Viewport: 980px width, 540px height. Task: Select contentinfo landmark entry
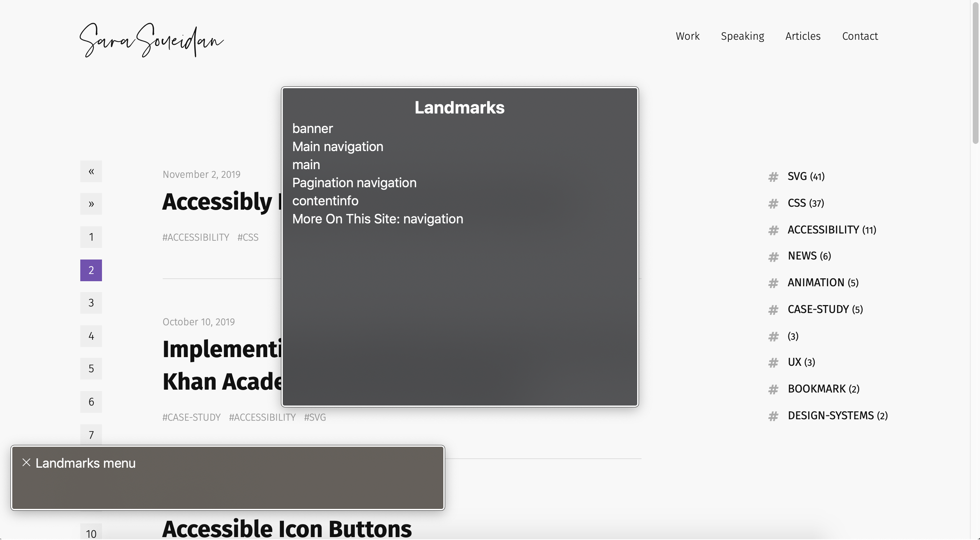tap(325, 201)
